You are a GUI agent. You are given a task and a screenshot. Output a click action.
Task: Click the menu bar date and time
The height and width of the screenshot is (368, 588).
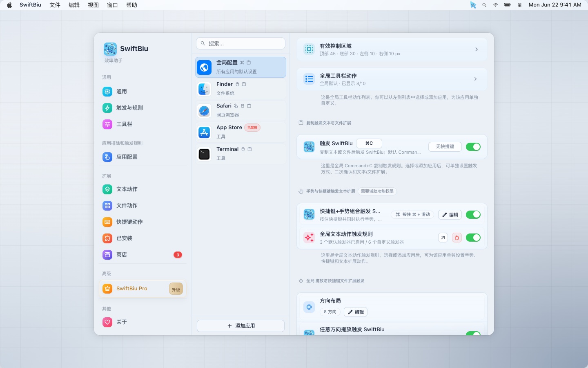[555, 5]
